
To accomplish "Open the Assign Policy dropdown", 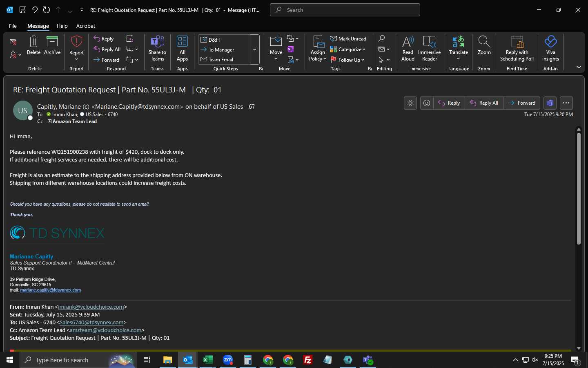I will click(318, 49).
